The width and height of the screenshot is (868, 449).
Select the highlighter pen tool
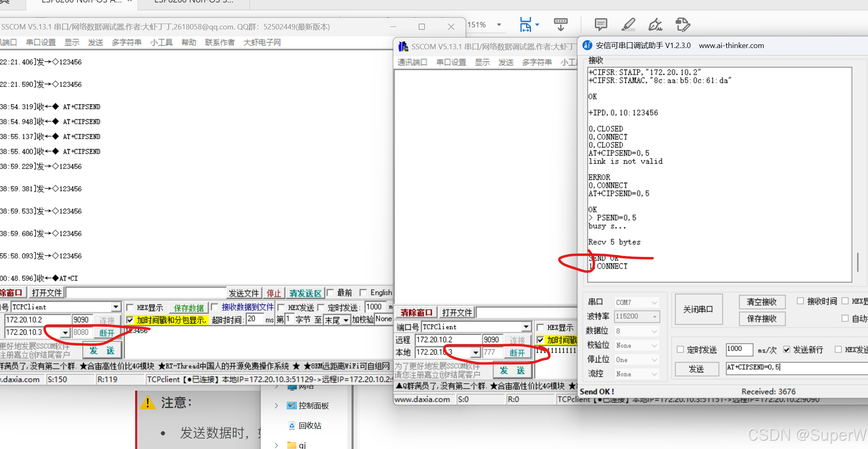[628, 25]
